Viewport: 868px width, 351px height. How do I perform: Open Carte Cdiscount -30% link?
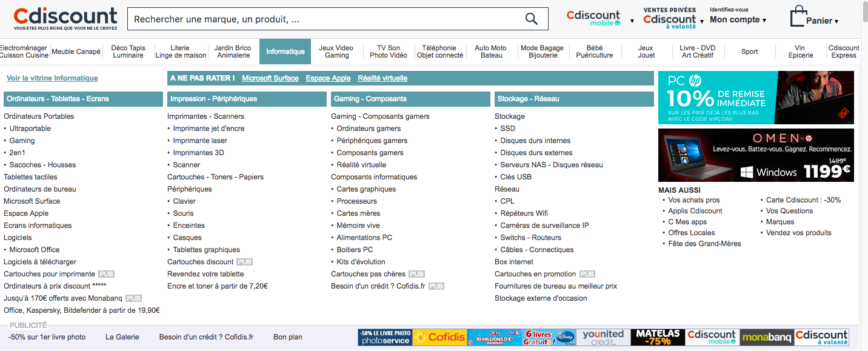point(803,200)
